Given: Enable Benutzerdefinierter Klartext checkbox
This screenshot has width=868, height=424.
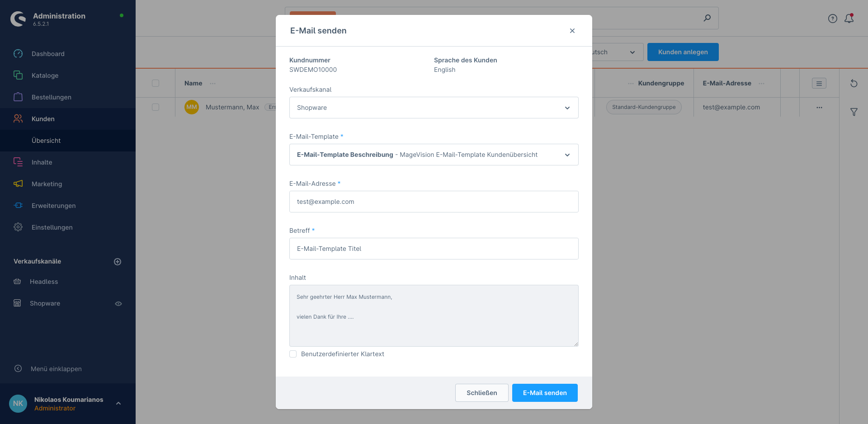Looking at the screenshot, I should 293,354.
